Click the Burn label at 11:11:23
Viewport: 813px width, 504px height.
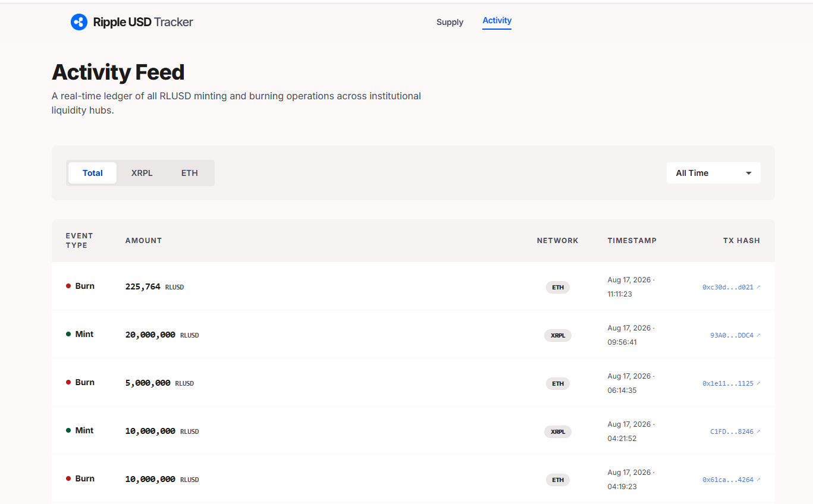pos(85,286)
